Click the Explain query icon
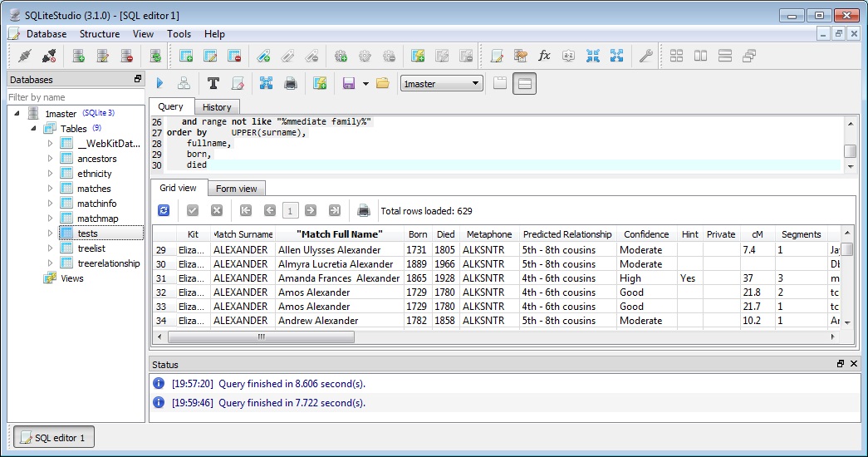The image size is (868, 457). pyautogui.click(x=184, y=84)
